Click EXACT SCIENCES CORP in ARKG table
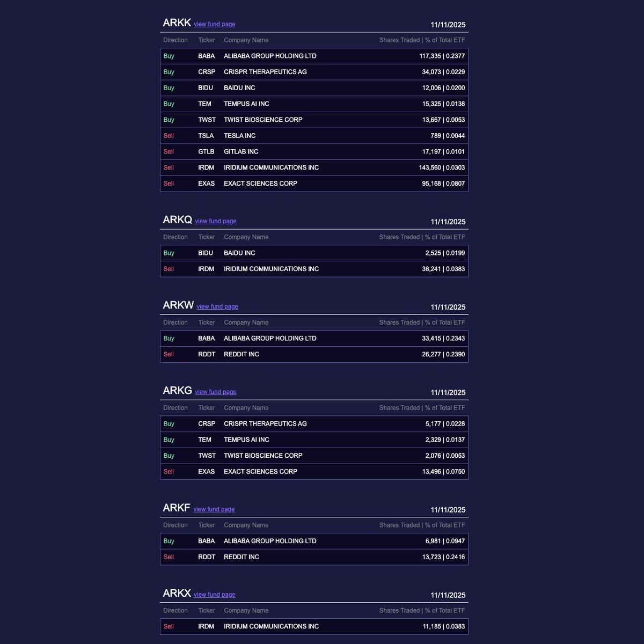Viewport: 644px width, 644px height. (x=260, y=472)
